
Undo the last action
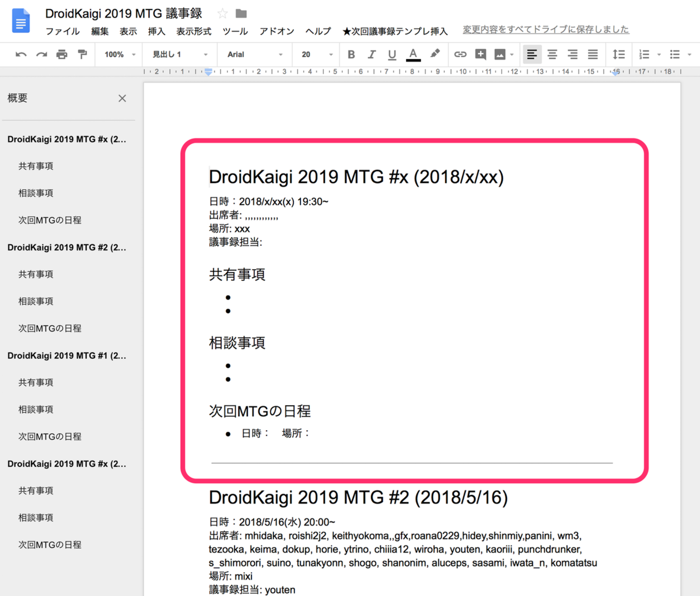tap(21, 54)
